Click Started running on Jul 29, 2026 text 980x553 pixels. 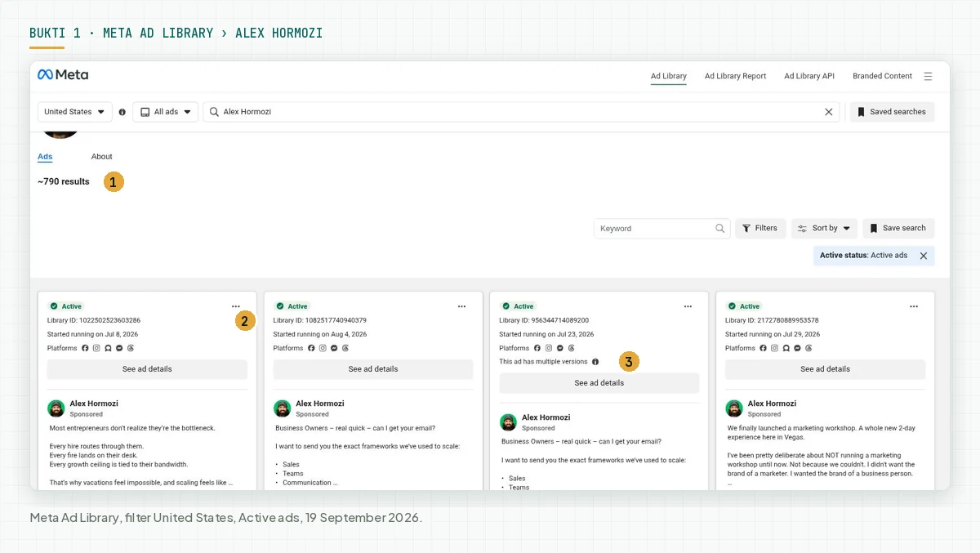pos(773,334)
